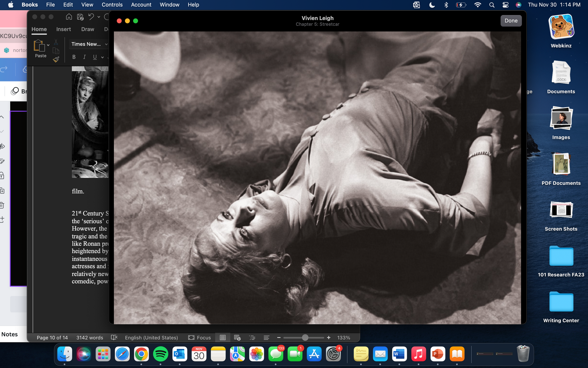Toggle Do Not Disturb moon icon

(x=432, y=5)
